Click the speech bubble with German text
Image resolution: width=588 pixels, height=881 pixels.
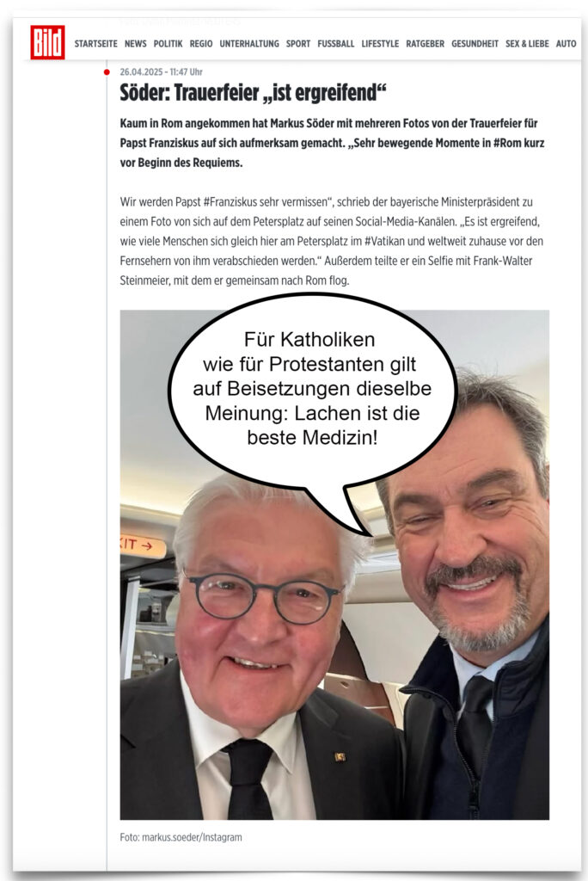pyautogui.click(x=312, y=389)
